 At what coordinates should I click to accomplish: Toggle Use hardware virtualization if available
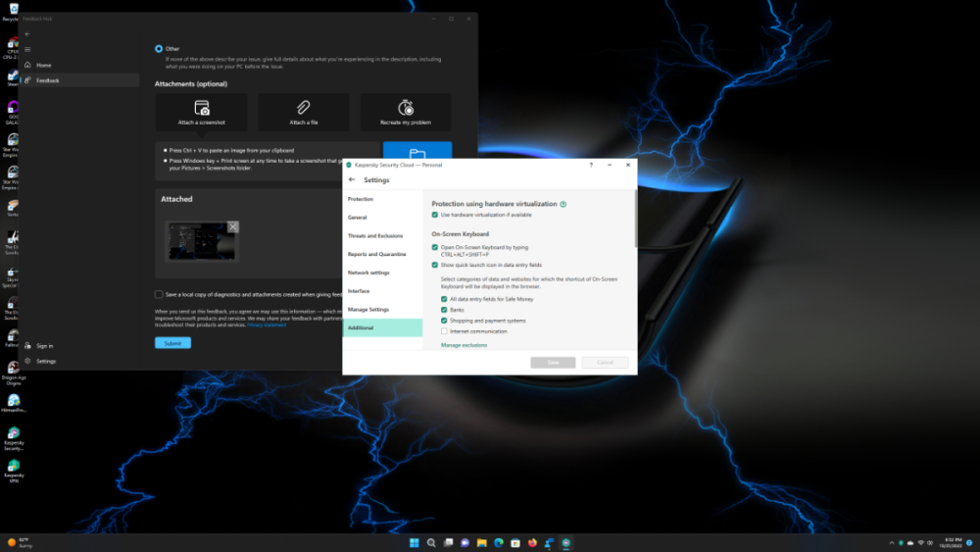click(435, 215)
